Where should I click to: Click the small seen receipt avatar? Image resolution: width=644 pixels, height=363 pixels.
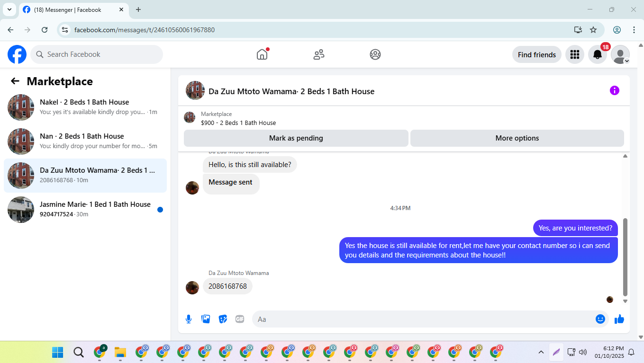[610, 300]
